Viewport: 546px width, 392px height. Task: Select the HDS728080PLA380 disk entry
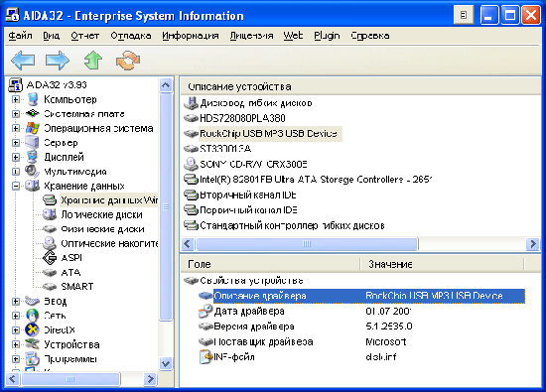point(242,118)
